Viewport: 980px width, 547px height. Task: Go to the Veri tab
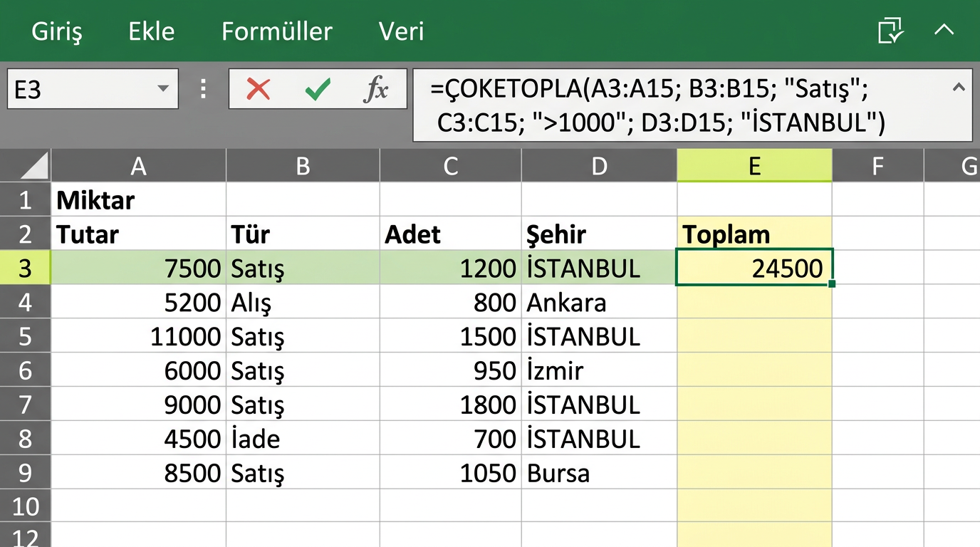click(401, 32)
